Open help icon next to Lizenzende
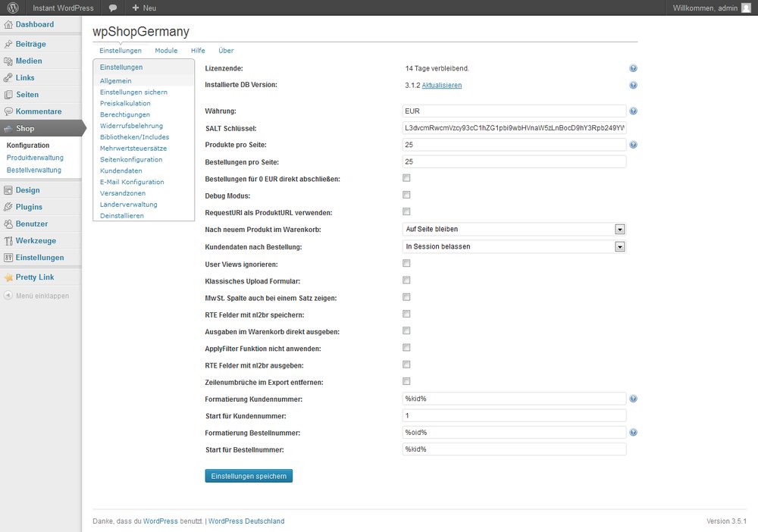Image resolution: width=758 pixels, height=532 pixels. pyautogui.click(x=633, y=68)
